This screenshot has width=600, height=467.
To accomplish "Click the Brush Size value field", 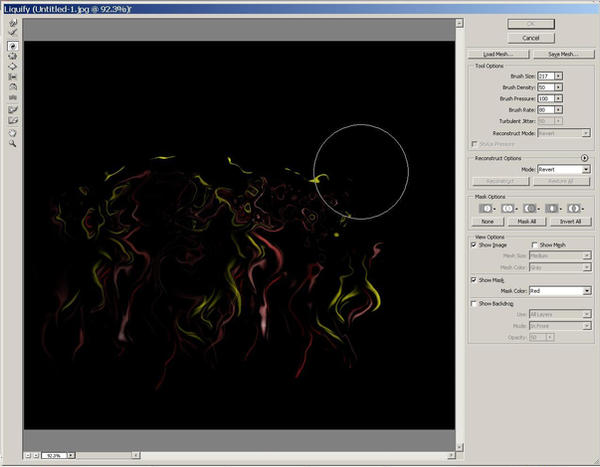I will click(546, 76).
